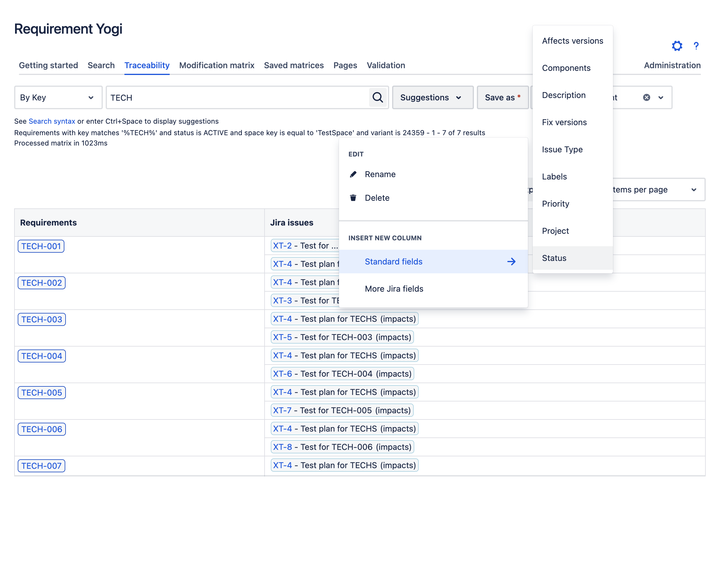Click the search magnifying glass icon
Screen dimensions: 724x588
coord(377,97)
